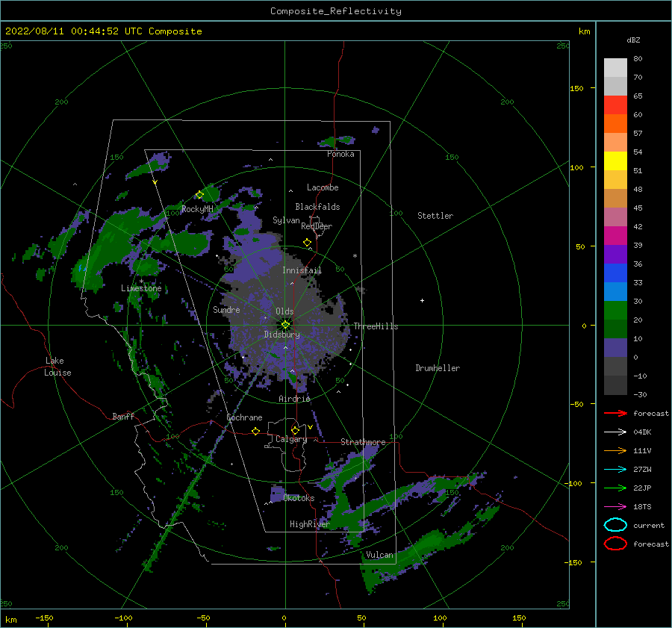Viewport: 672px width, 628px height.
Task: Select the dark gray -30 to -10 dBZ swatch
Action: pos(615,385)
